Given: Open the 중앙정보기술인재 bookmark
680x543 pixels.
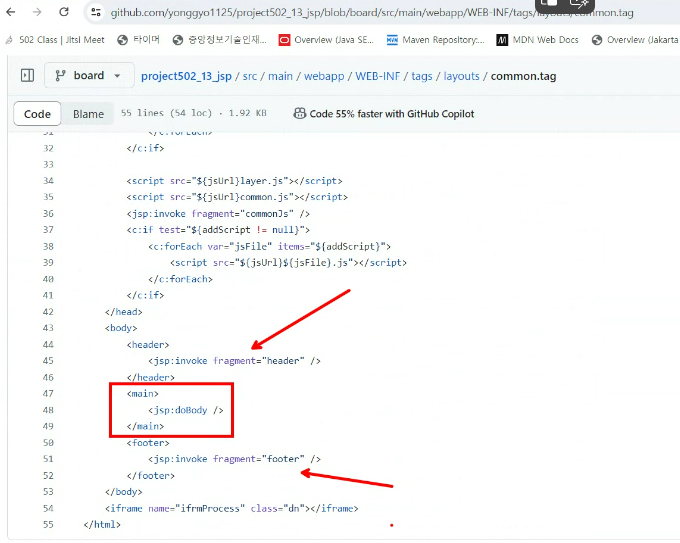Looking at the screenshot, I should 219,40.
